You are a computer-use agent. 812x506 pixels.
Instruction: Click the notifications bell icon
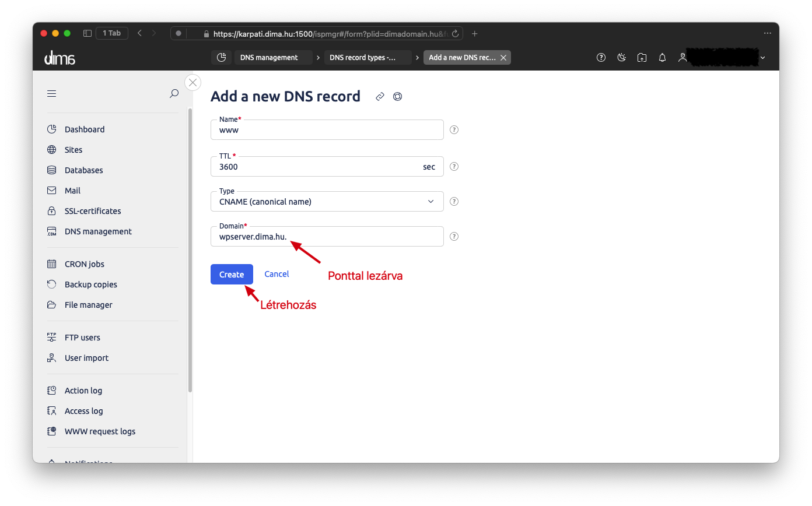click(662, 57)
